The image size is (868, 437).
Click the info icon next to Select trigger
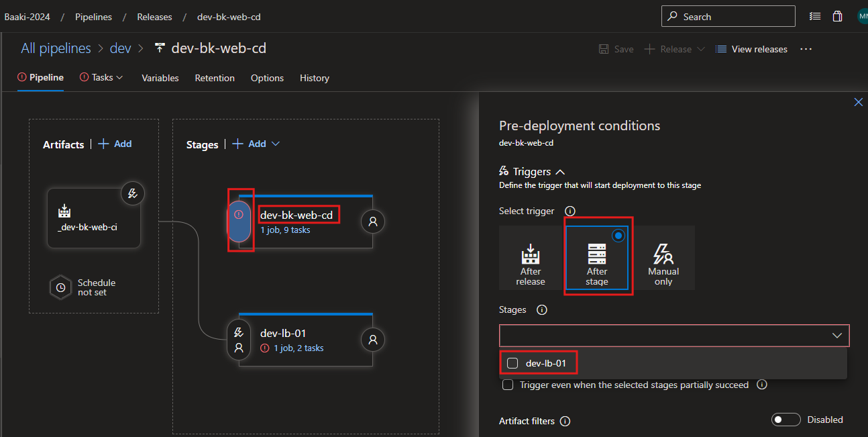pyautogui.click(x=570, y=211)
